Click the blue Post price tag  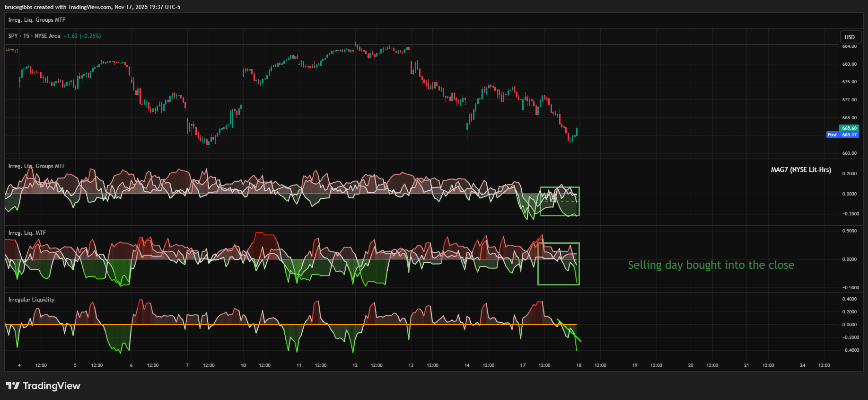pyautogui.click(x=832, y=135)
